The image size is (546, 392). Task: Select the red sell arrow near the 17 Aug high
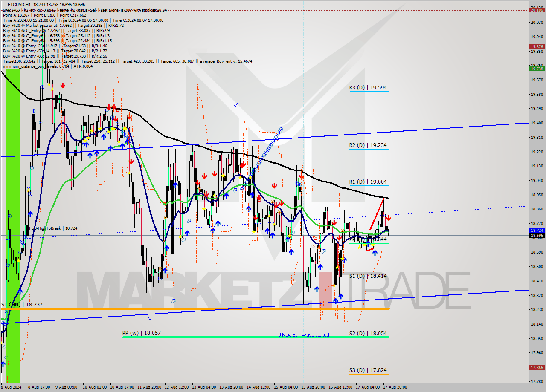click(x=389, y=218)
